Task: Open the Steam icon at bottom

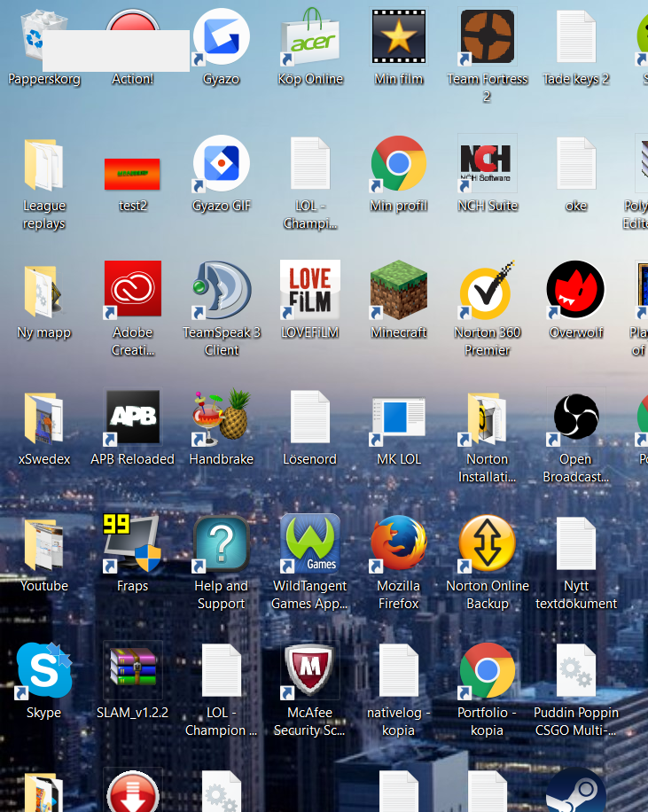Action: [x=576, y=792]
